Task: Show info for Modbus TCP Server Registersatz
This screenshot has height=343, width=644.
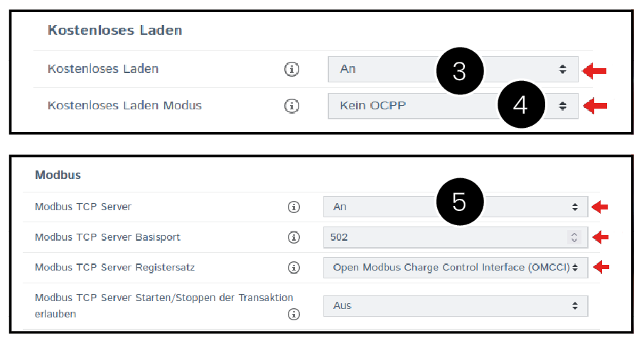Action: [293, 268]
